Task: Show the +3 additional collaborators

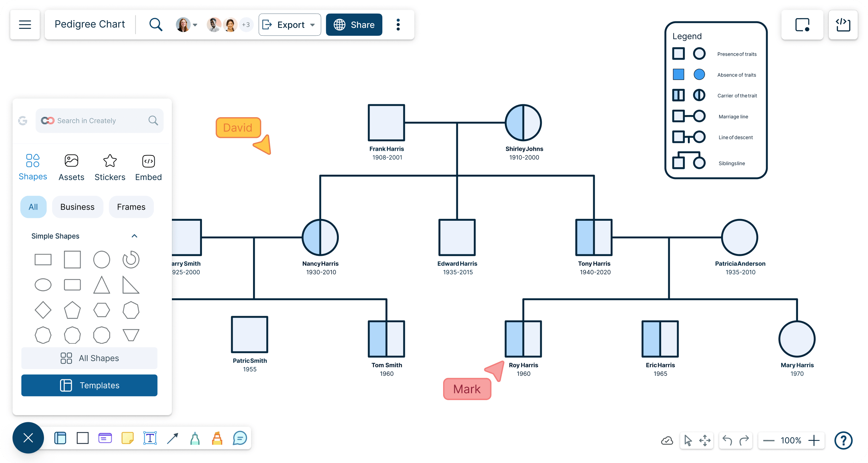Action: [x=245, y=25]
